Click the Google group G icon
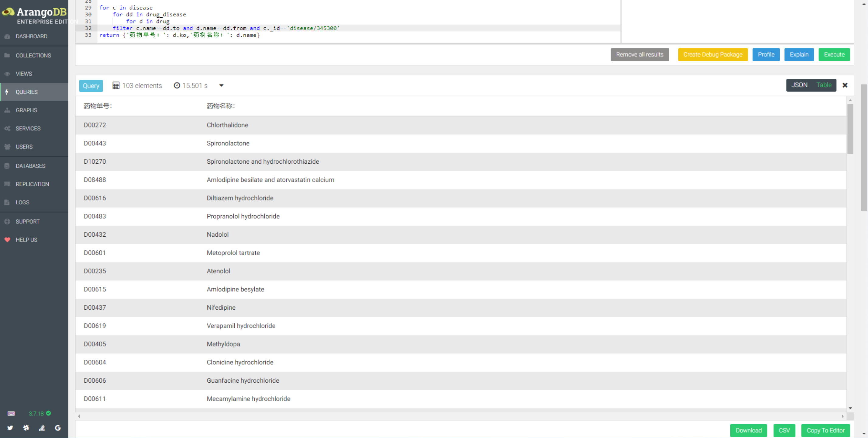Viewport: 868px width, 438px height. point(58,428)
